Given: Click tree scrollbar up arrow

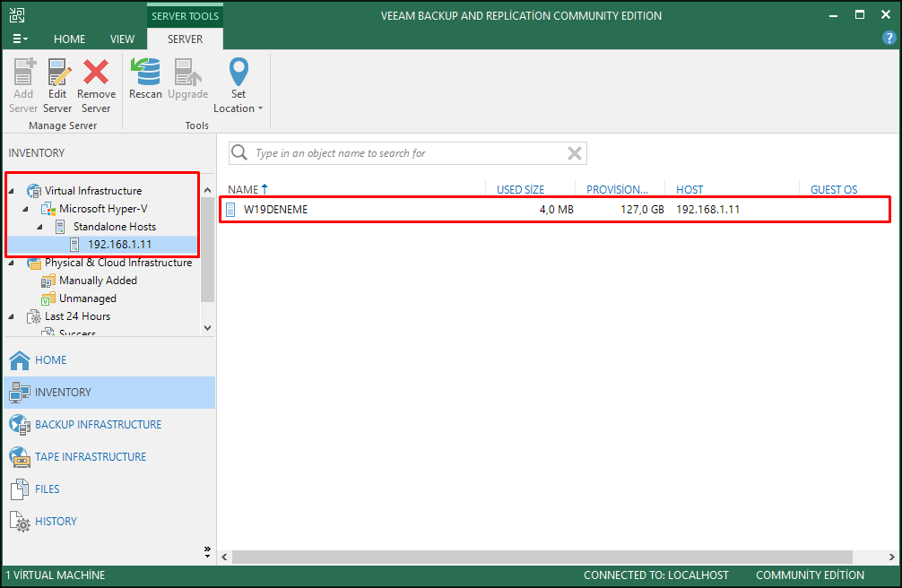Looking at the screenshot, I should 208,190.
